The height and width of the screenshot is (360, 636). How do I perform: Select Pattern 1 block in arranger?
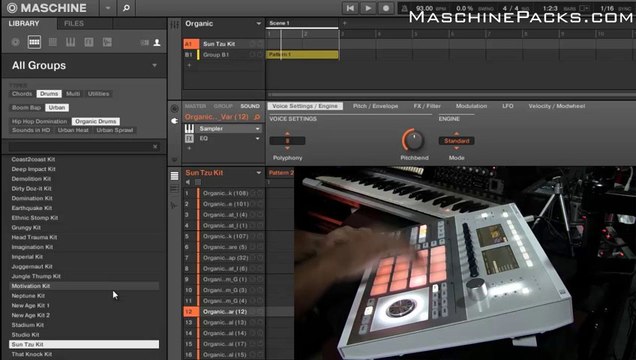pos(302,54)
